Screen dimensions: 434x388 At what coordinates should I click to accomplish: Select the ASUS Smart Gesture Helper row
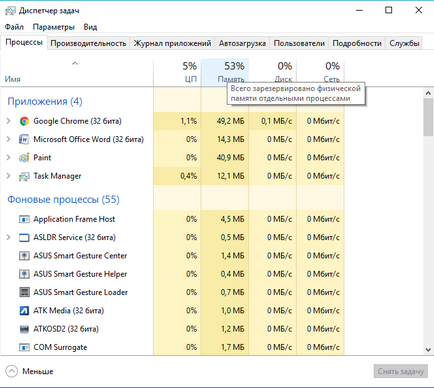(x=172, y=274)
